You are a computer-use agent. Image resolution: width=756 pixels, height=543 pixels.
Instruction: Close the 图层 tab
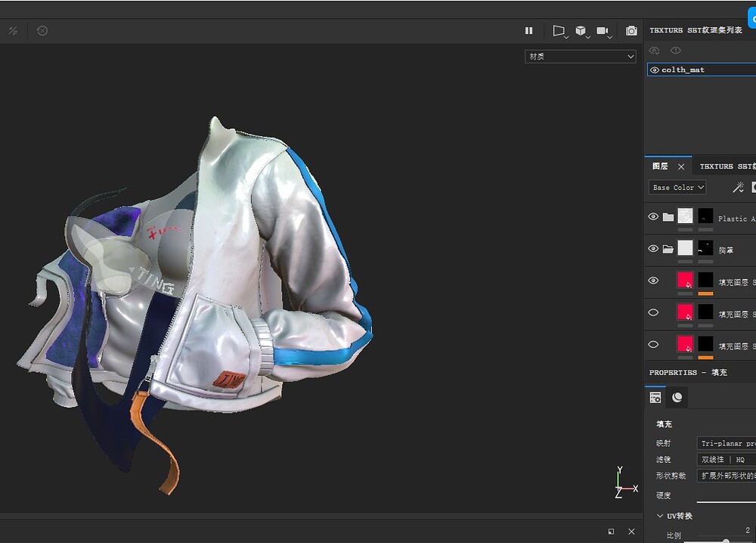[681, 167]
